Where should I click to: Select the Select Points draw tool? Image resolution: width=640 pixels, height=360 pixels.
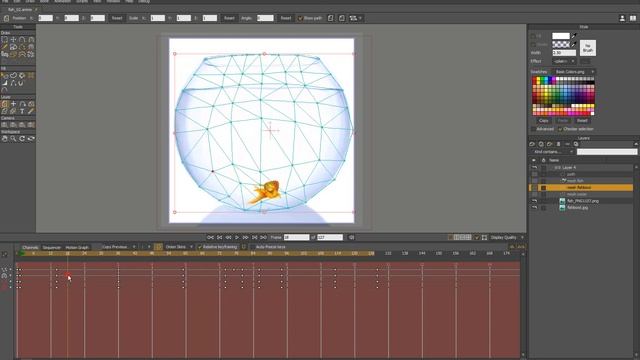pos(4,40)
